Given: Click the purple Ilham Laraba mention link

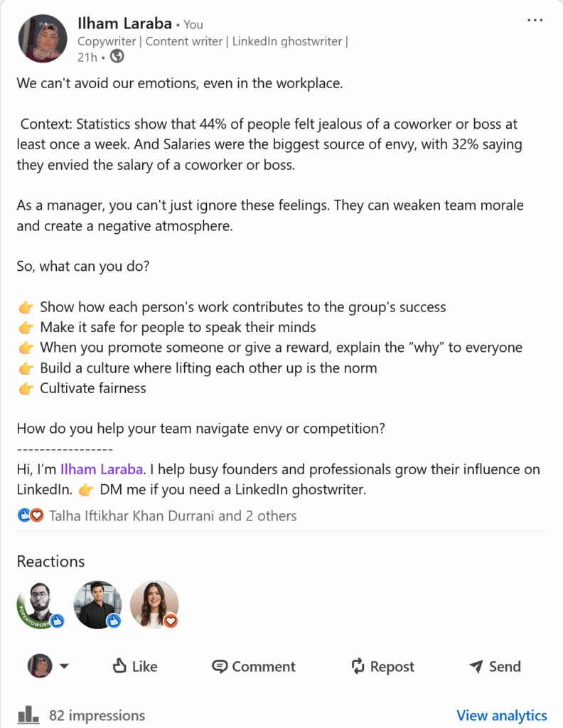Looking at the screenshot, I should click(x=102, y=469).
